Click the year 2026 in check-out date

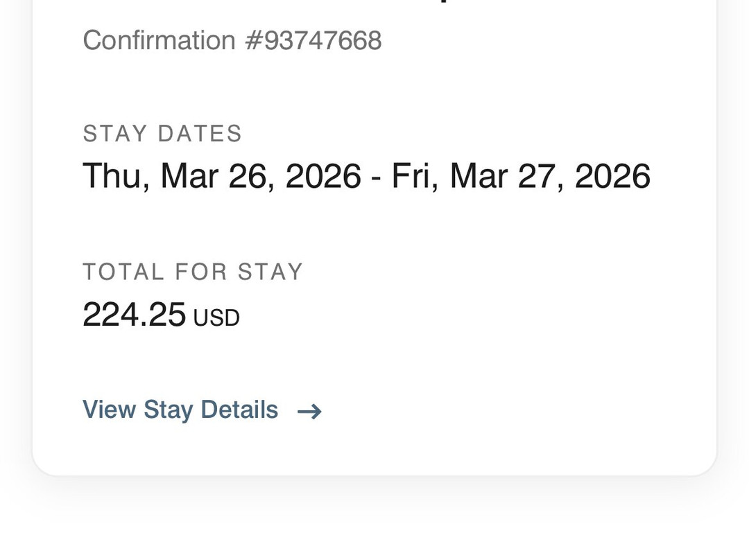pyautogui.click(x=612, y=176)
